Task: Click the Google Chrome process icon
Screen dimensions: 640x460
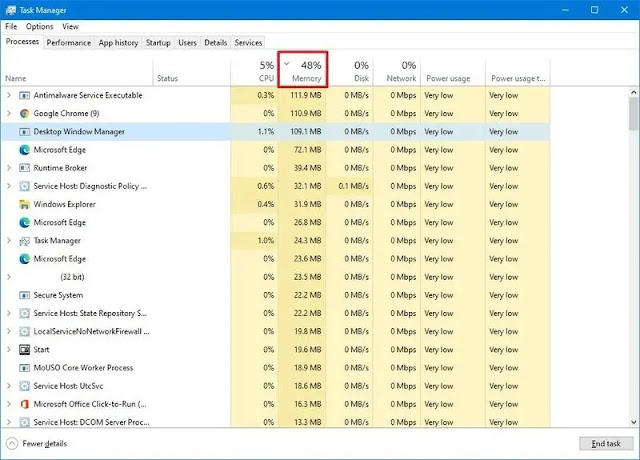Action: (x=24, y=113)
